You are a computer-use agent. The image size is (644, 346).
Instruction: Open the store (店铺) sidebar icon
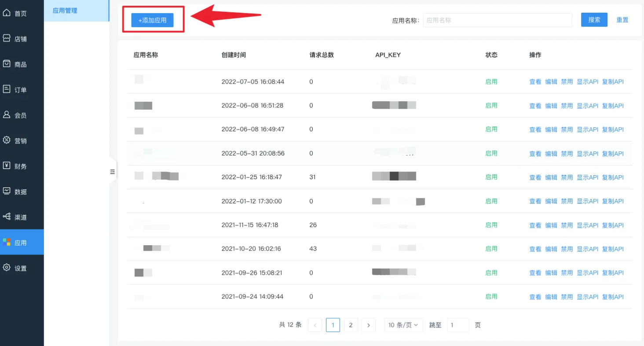pos(7,39)
